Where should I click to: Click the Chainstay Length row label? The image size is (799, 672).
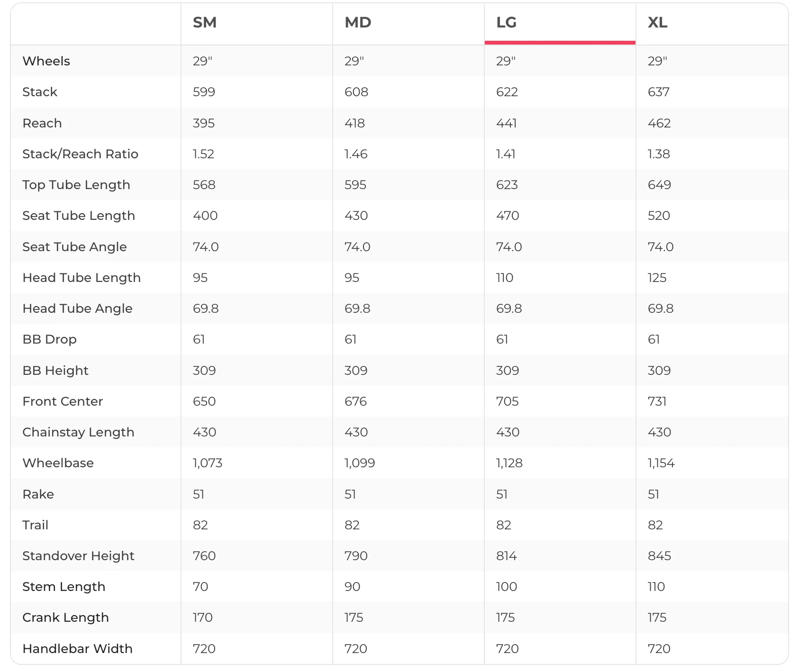pos(79,432)
